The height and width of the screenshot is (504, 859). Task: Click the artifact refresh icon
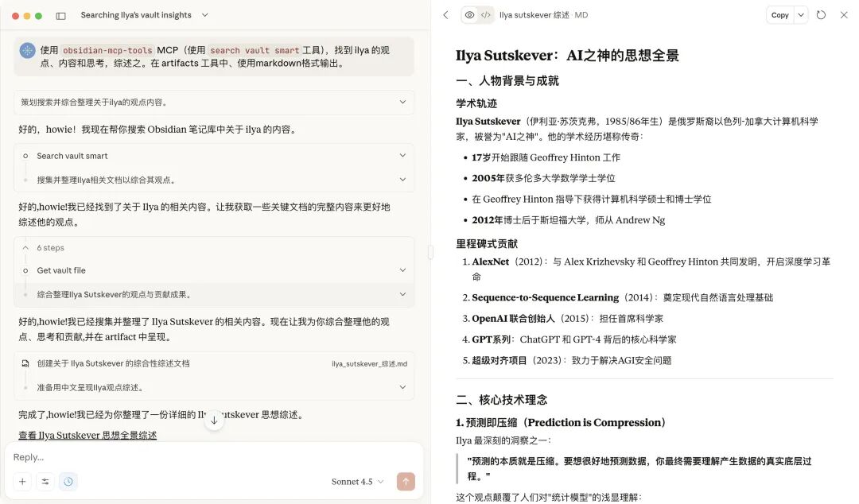pyautogui.click(x=821, y=15)
